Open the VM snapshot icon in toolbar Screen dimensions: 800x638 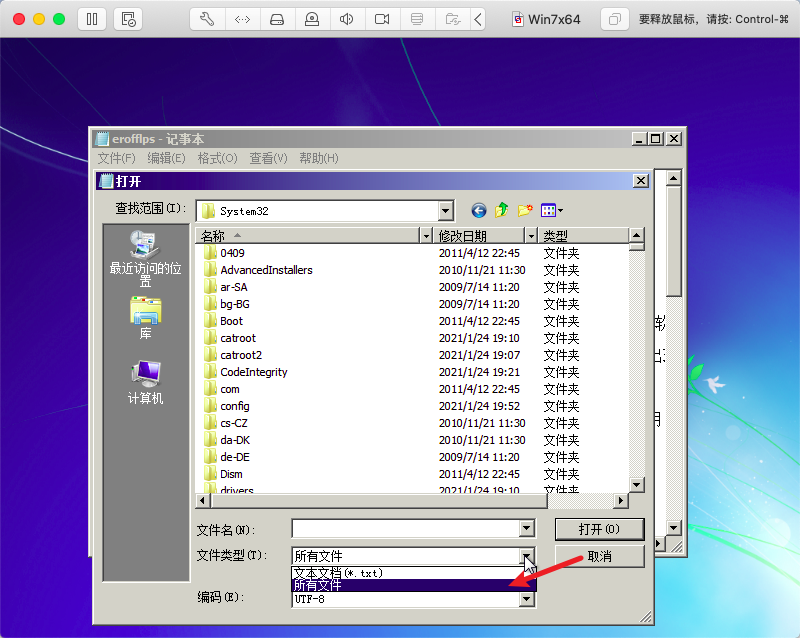click(128, 19)
